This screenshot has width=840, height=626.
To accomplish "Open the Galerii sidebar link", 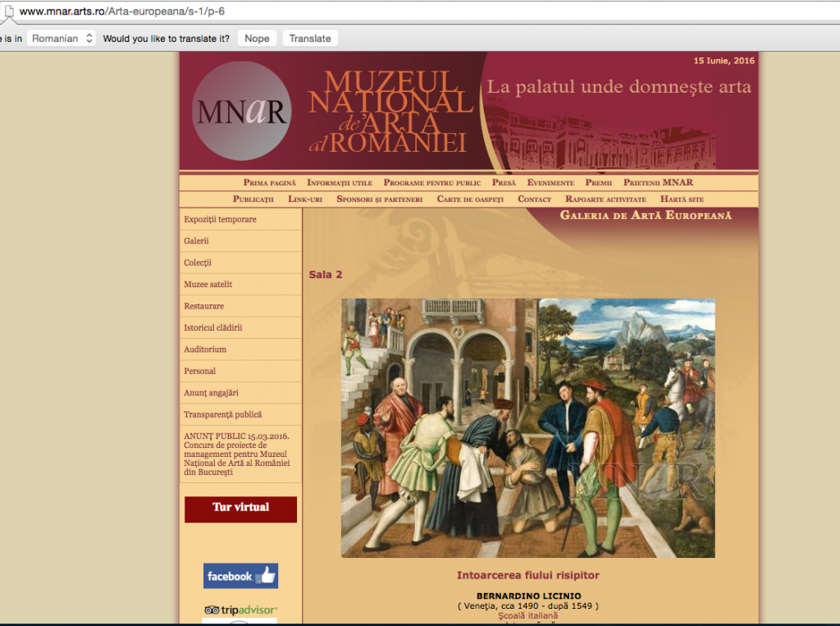I will pos(196,240).
